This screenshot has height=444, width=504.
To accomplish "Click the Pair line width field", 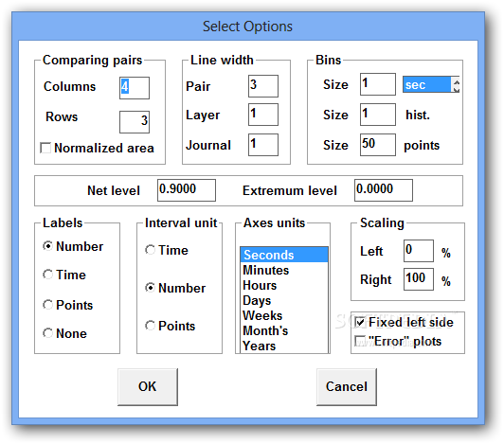I will 263,86.
